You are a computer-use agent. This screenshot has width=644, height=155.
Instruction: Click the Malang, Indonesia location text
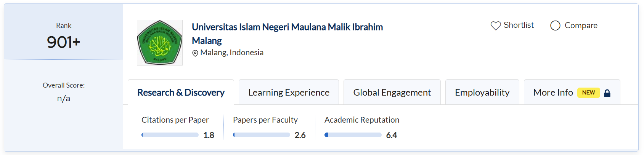click(x=232, y=53)
